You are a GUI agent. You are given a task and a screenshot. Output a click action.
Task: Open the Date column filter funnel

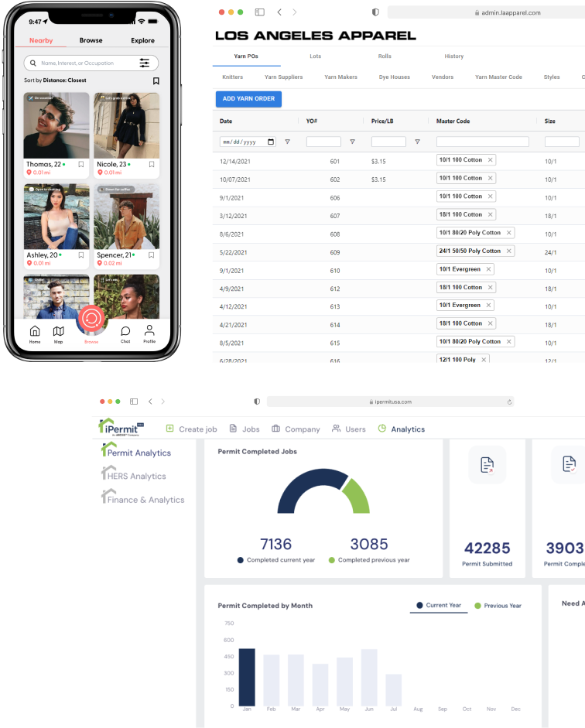pos(288,142)
